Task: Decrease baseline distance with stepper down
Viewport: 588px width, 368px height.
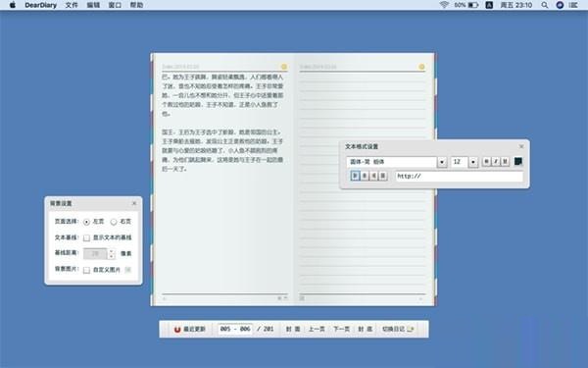Action: (x=111, y=257)
